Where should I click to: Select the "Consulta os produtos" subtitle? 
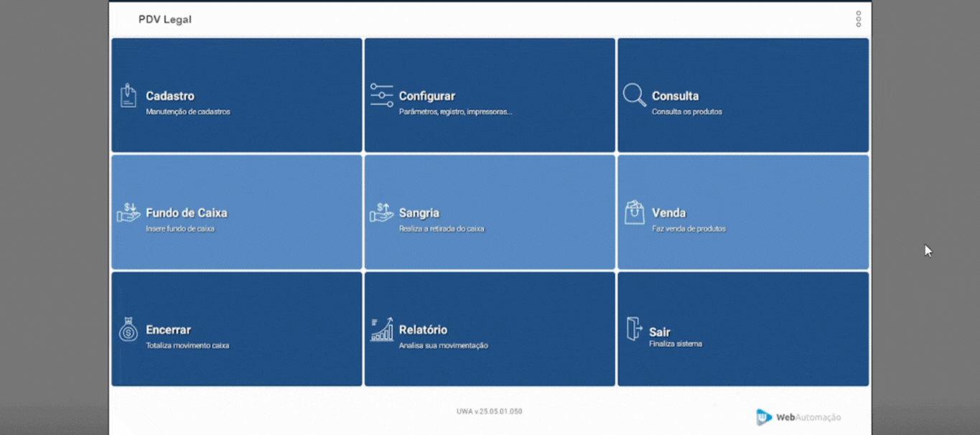click(687, 112)
